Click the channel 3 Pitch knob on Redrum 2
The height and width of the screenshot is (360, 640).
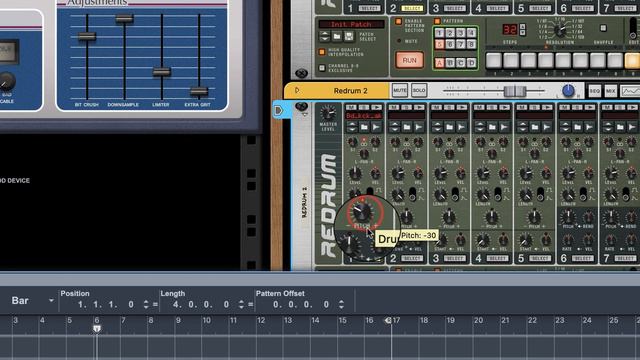click(x=449, y=216)
